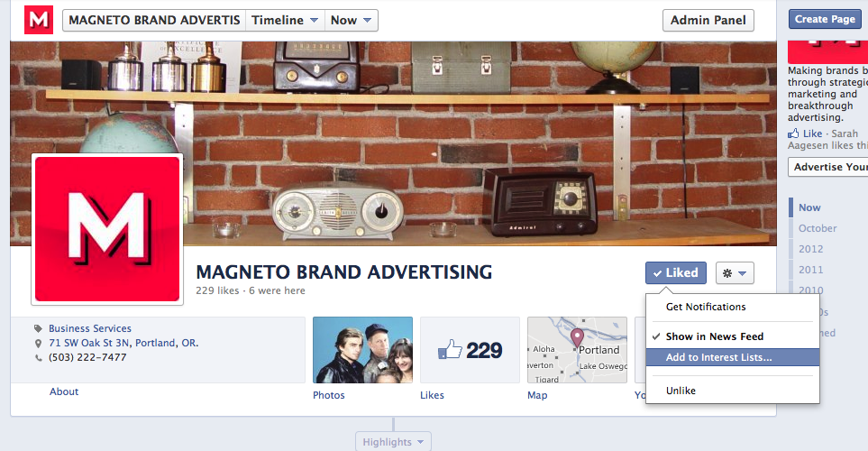This screenshot has height=451, width=868.
Task: Jump to October on the timeline
Action: click(817, 228)
